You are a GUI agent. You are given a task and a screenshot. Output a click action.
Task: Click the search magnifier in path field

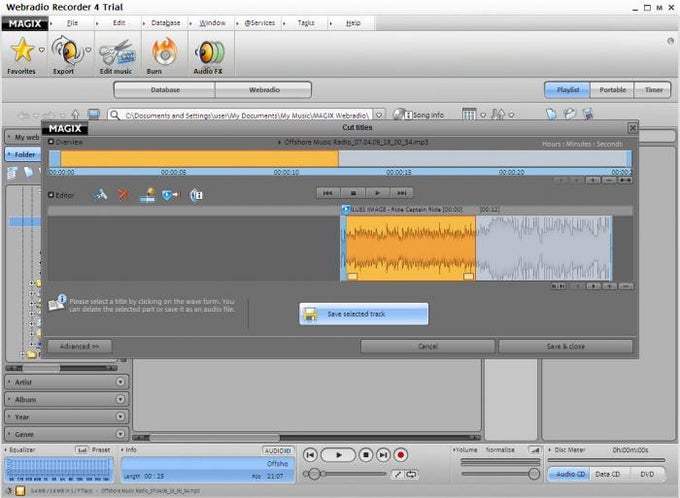click(x=114, y=115)
